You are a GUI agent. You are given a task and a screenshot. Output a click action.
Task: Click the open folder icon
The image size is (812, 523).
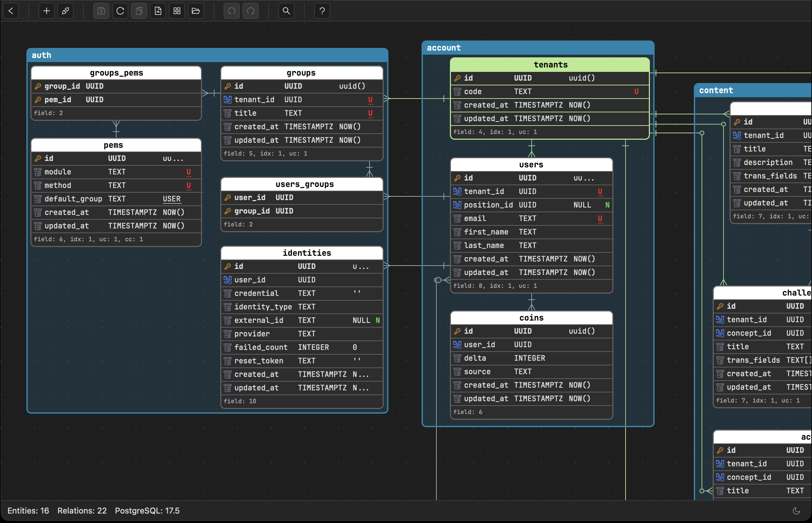pyautogui.click(x=196, y=11)
